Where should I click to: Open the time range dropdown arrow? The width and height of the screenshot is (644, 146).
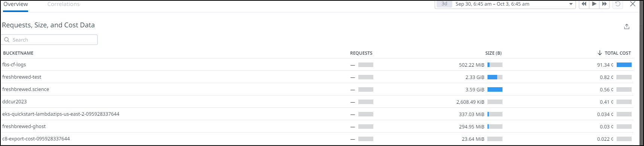(x=571, y=4)
